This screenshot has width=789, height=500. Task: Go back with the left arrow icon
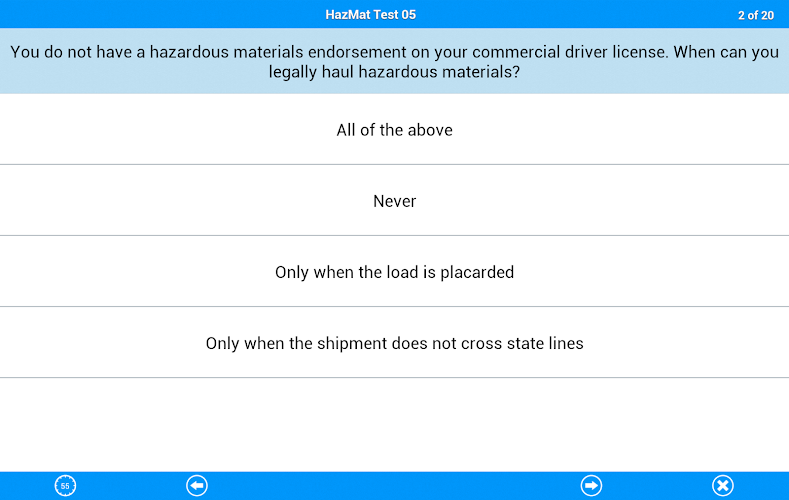pyautogui.click(x=197, y=486)
